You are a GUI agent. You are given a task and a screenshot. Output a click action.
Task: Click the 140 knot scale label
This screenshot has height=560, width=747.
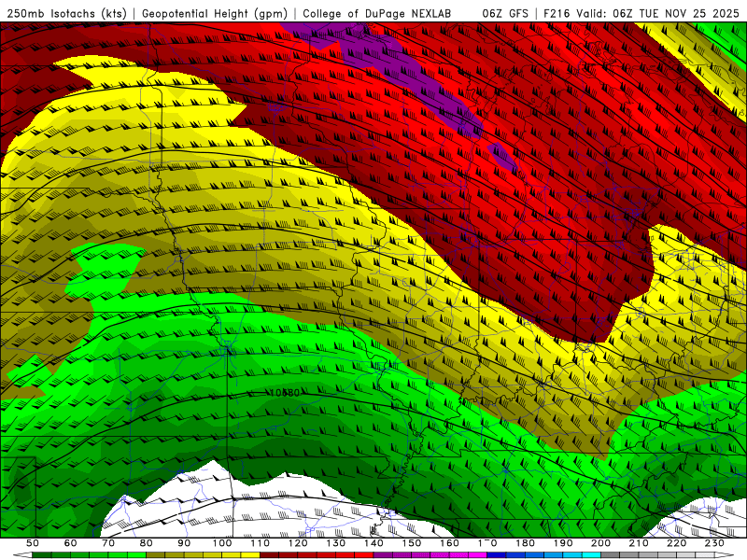pos(373,543)
